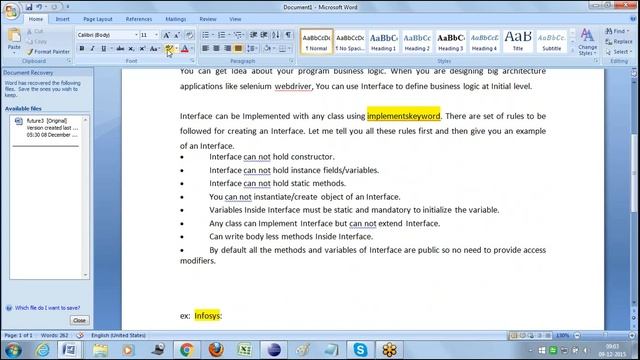Apply the Title style
Image resolution: width=640 pixels, height=360 pixels.
click(x=518, y=42)
